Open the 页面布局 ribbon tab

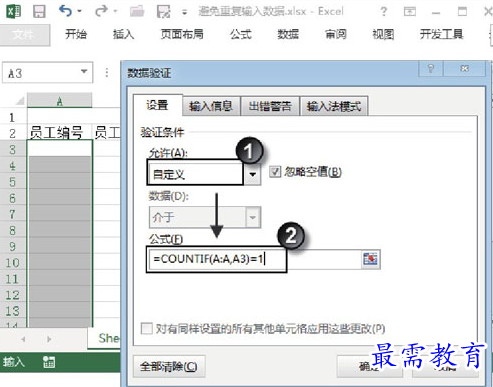(x=182, y=34)
